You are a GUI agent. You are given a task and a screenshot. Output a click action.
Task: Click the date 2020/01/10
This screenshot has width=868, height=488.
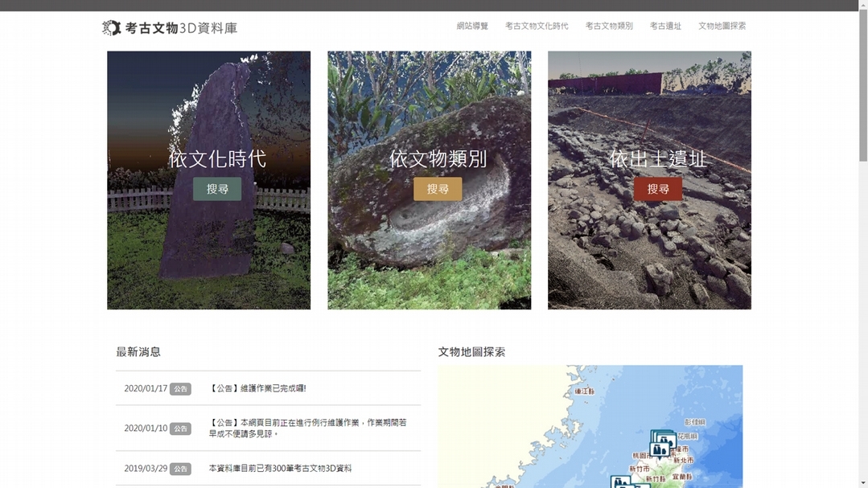tap(146, 429)
